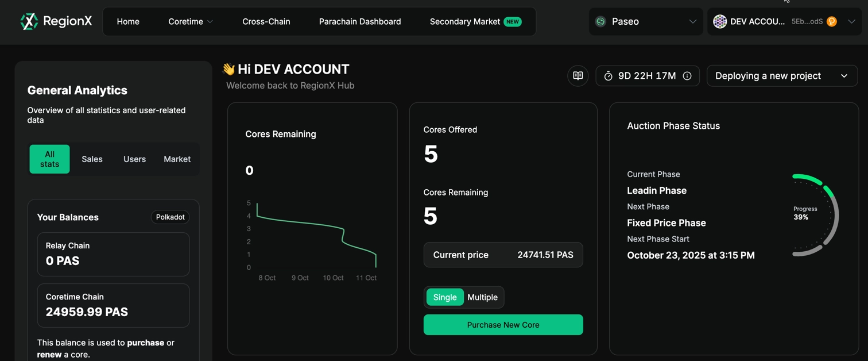Click the Purchase New Core button

coord(503,325)
